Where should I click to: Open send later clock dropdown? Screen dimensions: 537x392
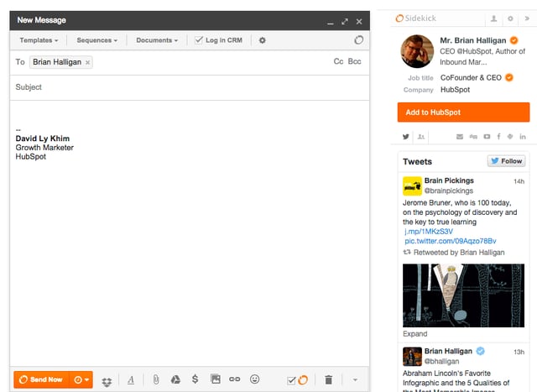click(x=81, y=379)
